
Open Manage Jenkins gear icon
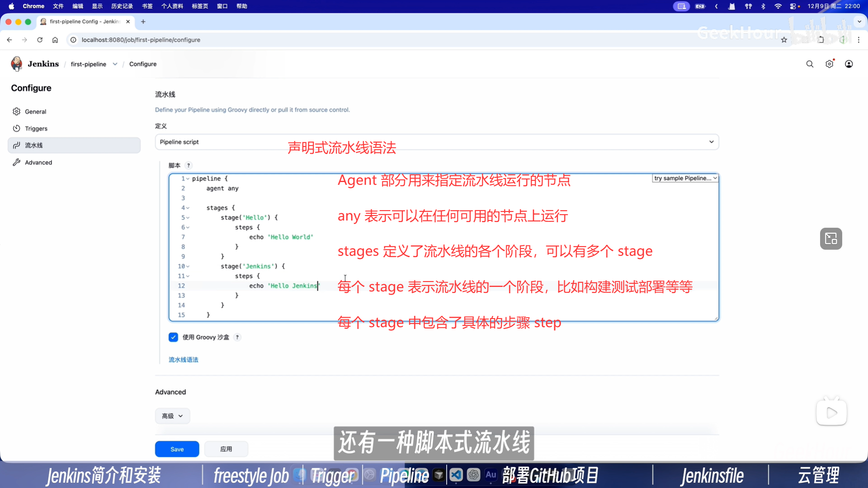pos(829,64)
